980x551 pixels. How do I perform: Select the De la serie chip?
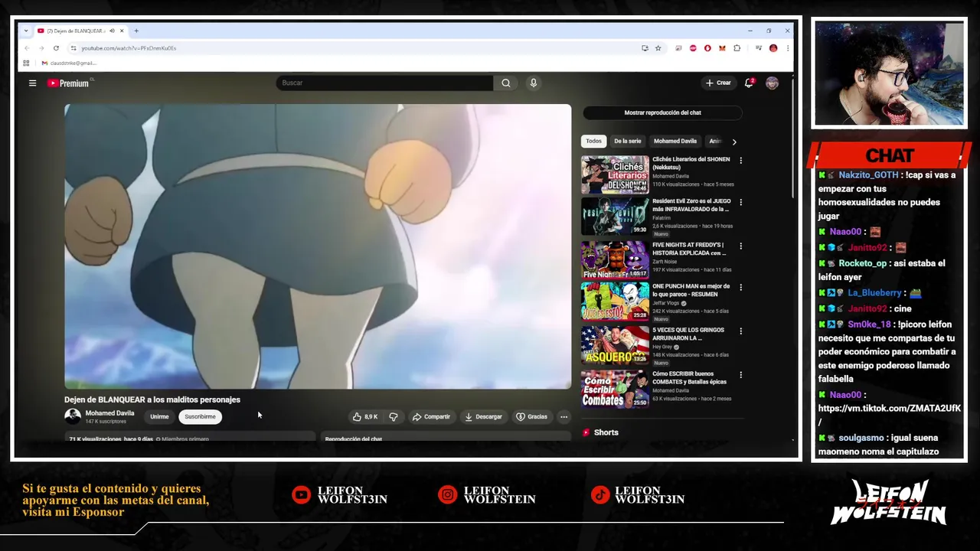pos(627,141)
